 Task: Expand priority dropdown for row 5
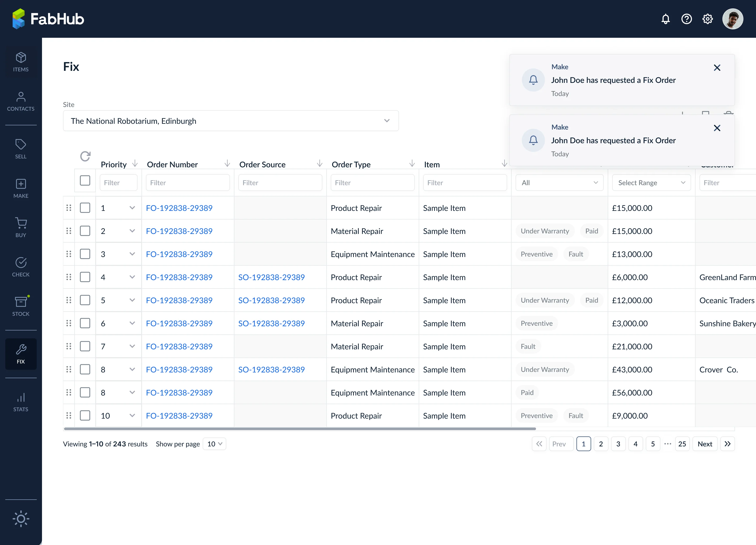click(x=132, y=300)
